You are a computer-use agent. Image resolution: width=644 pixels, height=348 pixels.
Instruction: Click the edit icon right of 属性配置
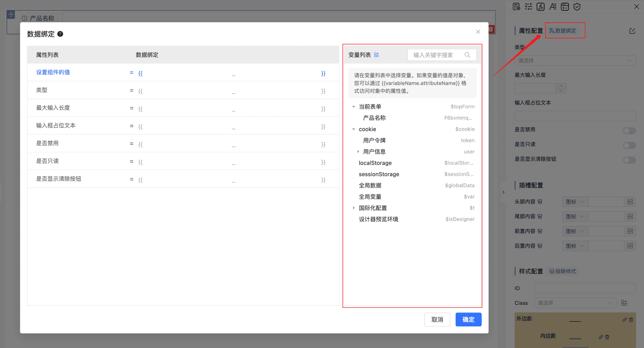point(632,31)
